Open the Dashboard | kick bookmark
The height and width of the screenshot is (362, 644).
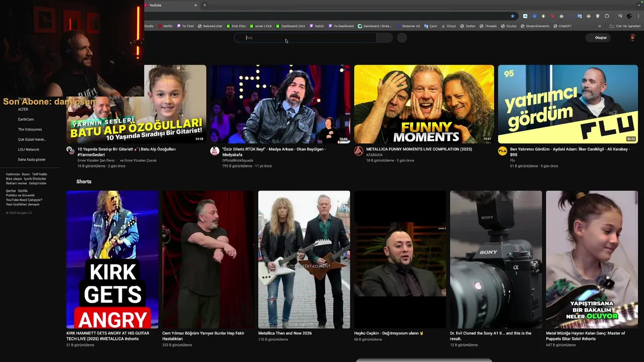tap(290, 26)
